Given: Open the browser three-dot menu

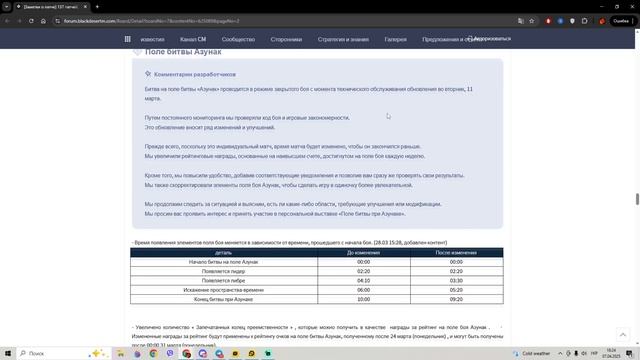Looking at the screenshot, I should (633, 21).
